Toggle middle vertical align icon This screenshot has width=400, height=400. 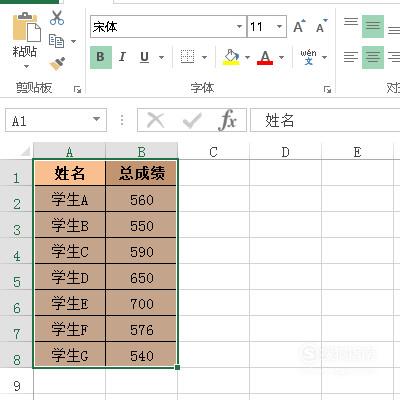pos(373,26)
